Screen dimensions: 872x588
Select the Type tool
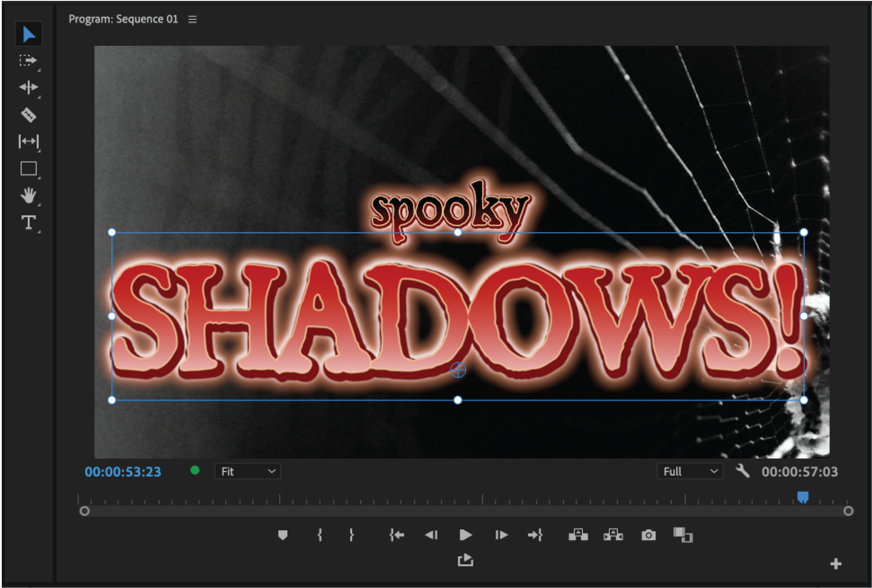28,223
